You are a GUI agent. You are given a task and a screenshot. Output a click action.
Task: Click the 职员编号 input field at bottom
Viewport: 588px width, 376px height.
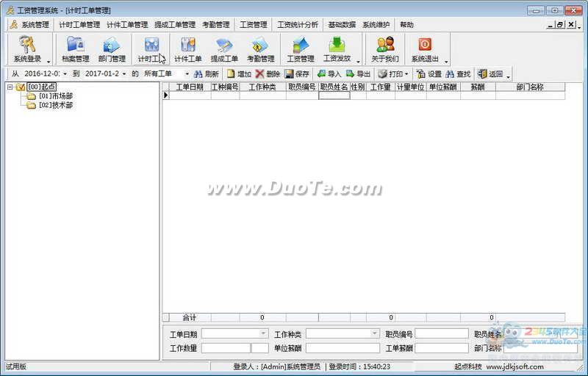(441, 333)
